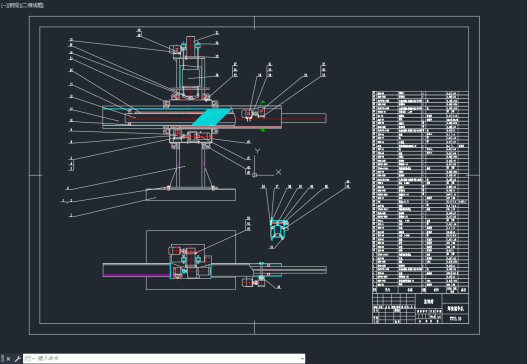Open the recent commands dropdown

30,359
